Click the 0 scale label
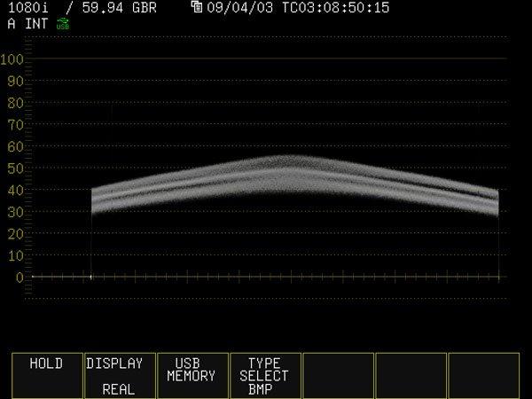The image size is (532, 399). [20, 278]
